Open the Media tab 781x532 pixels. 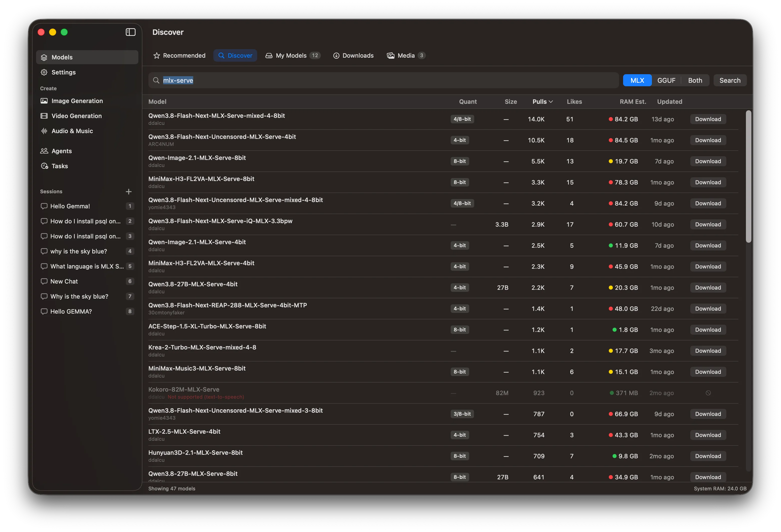tap(406, 55)
